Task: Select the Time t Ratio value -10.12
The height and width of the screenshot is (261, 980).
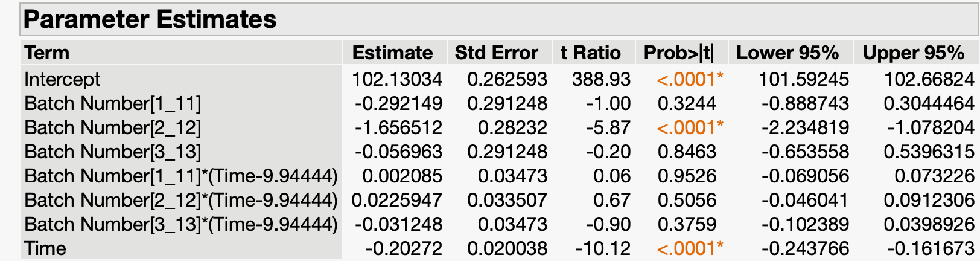Action: 603,248
